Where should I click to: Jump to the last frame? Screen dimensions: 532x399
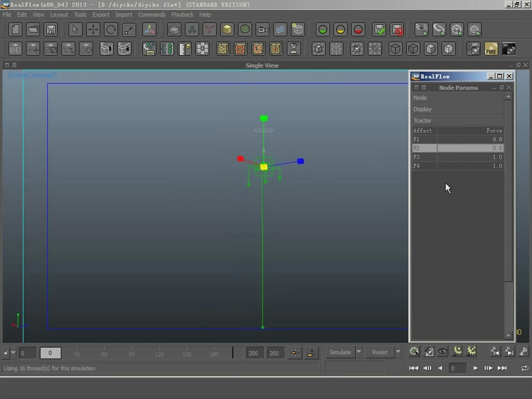pyautogui.click(x=502, y=368)
